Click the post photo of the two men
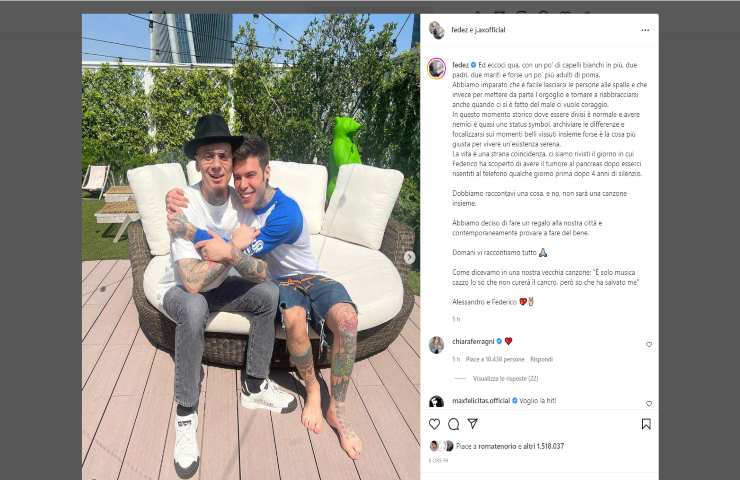The image size is (740, 480). click(251, 247)
